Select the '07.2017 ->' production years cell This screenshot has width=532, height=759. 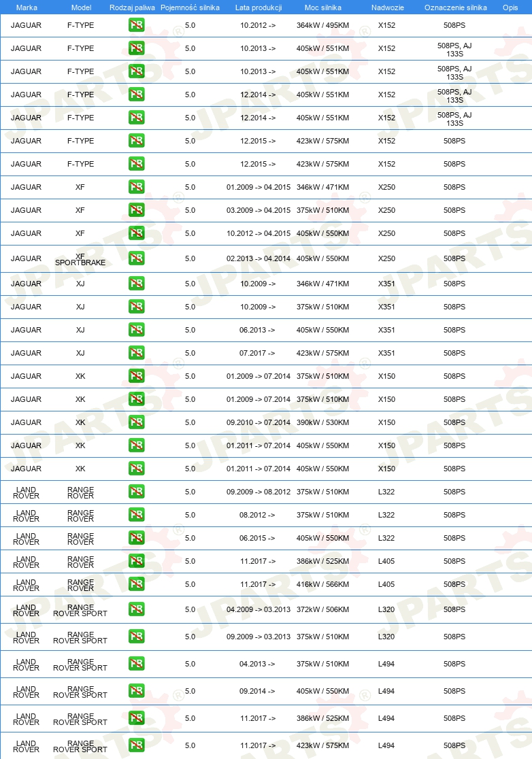click(257, 353)
